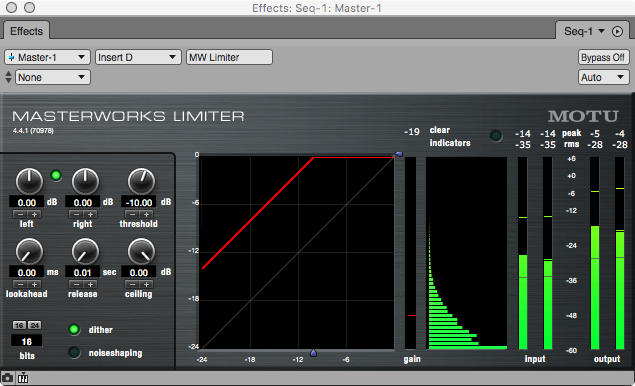Open the Auto automation dropdown

pyautogui.click(x=603, y=77)
